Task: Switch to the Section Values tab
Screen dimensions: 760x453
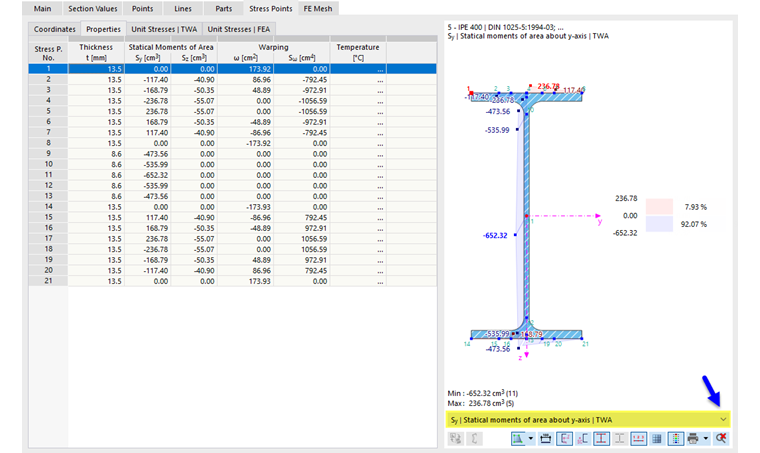Action: click(x=93, y=9)
